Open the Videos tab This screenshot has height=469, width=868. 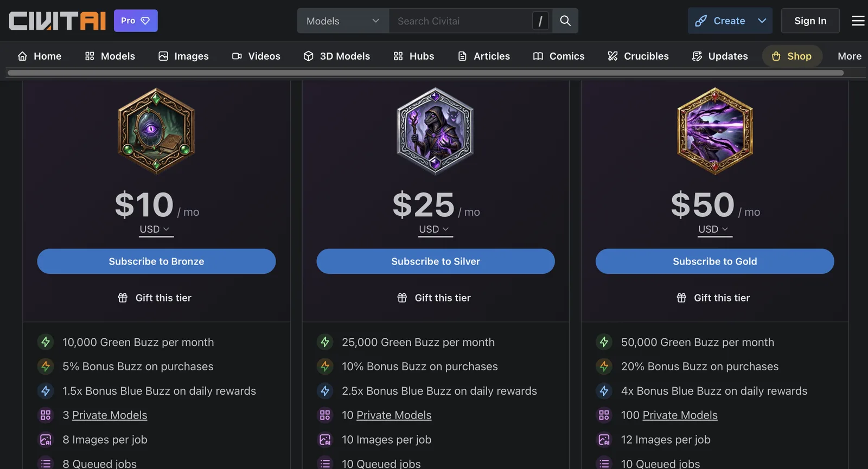pyautogui.click(x=256, y=56)
